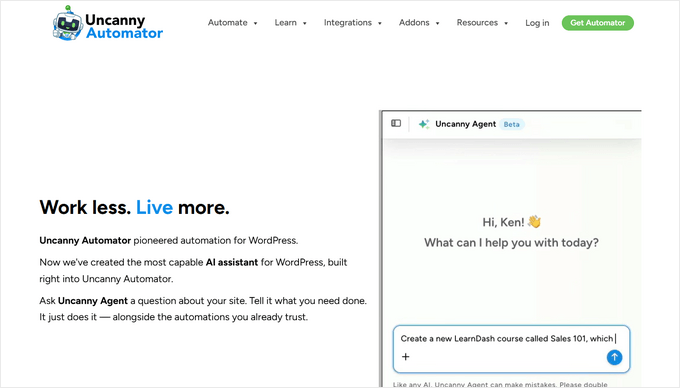Image resolution: width=680 pixels, height=388 pixels.
Task: Click the 'Uncanny Automator' wordmark text
Action: point(124,26)
